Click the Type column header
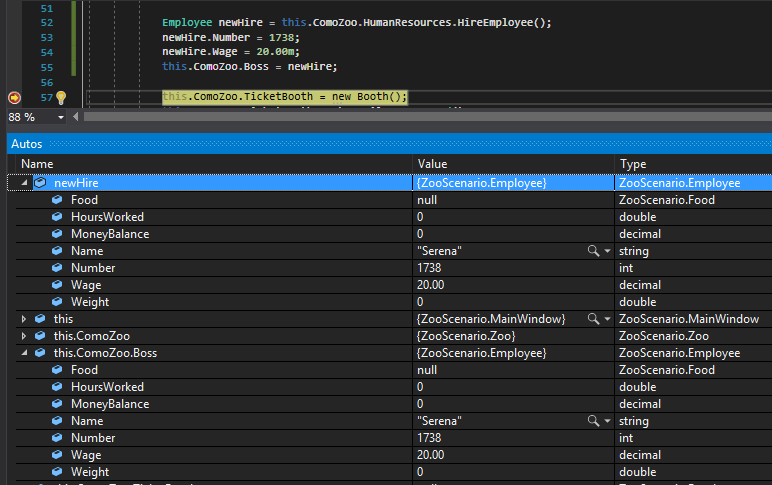772x485 pixels. (x=633, y=163)
